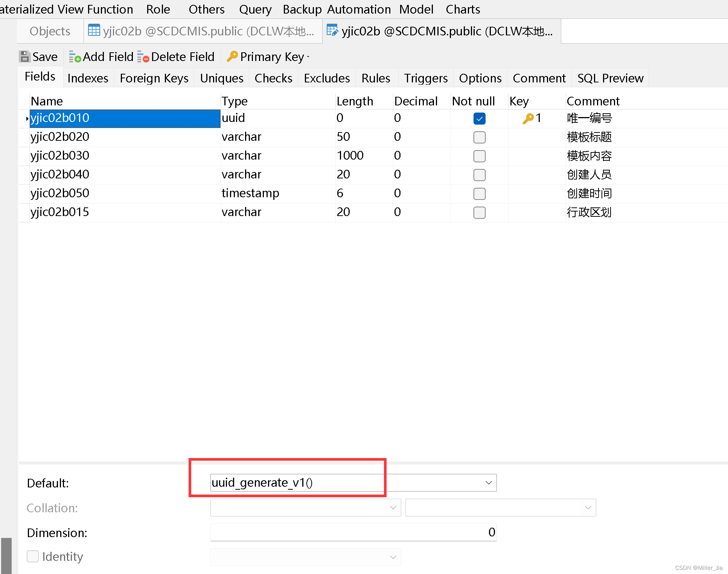
Task: Toggle Not Null for yjic02b010
Action: (x=480, y=118)
